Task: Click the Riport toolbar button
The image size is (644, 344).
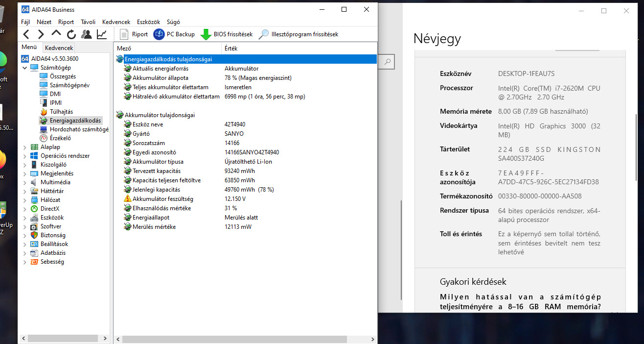Action: [134, 34]
